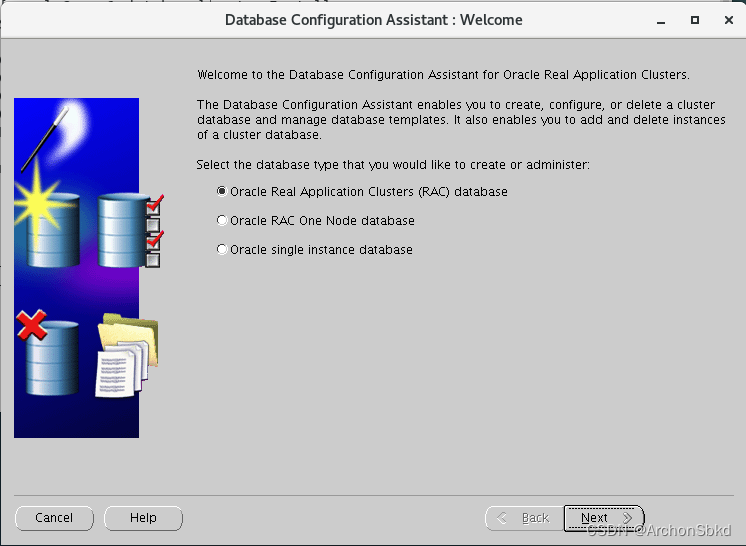Click the welcome line mentioning Oracle Real Application Clusters
This screenshot has height=546, width=746.
coord(443,75)
